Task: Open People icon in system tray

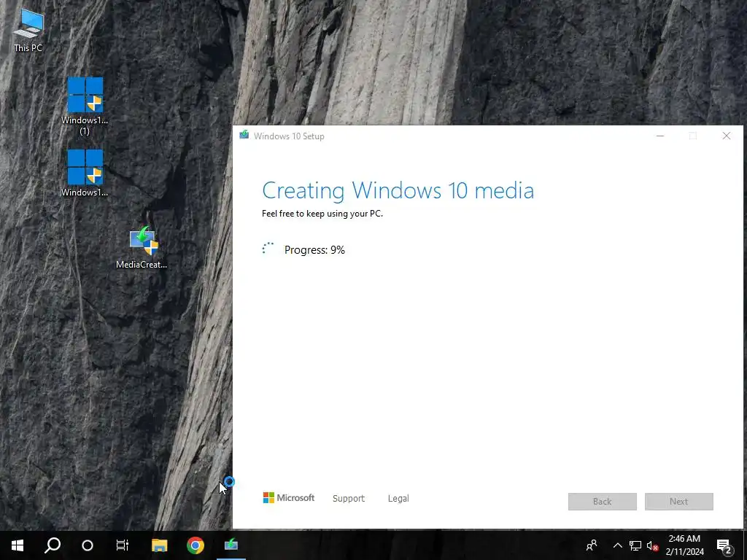Action: point(592,545)
